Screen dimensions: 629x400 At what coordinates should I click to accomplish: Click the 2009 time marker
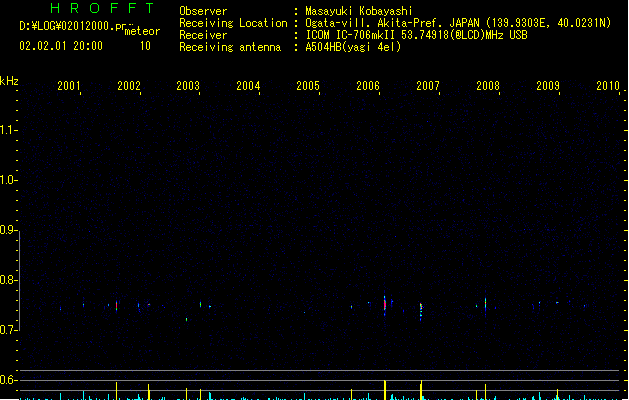pos(548,85)
